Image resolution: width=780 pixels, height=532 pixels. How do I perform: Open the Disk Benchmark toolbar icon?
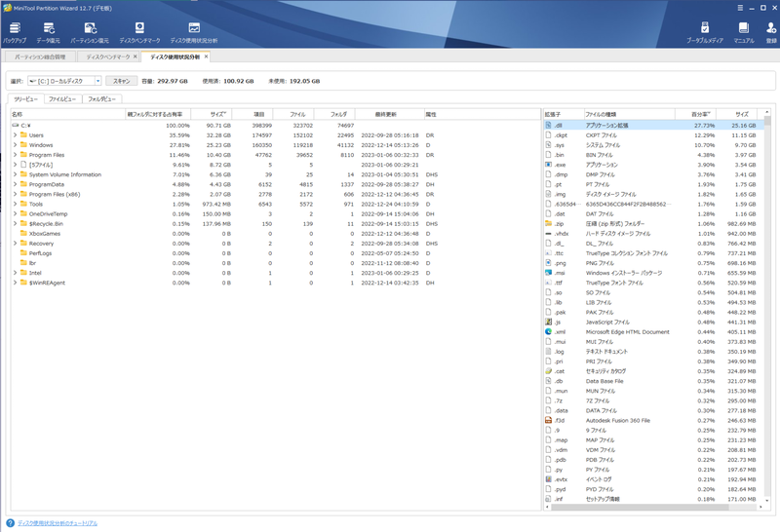click(x=139, y=28)
